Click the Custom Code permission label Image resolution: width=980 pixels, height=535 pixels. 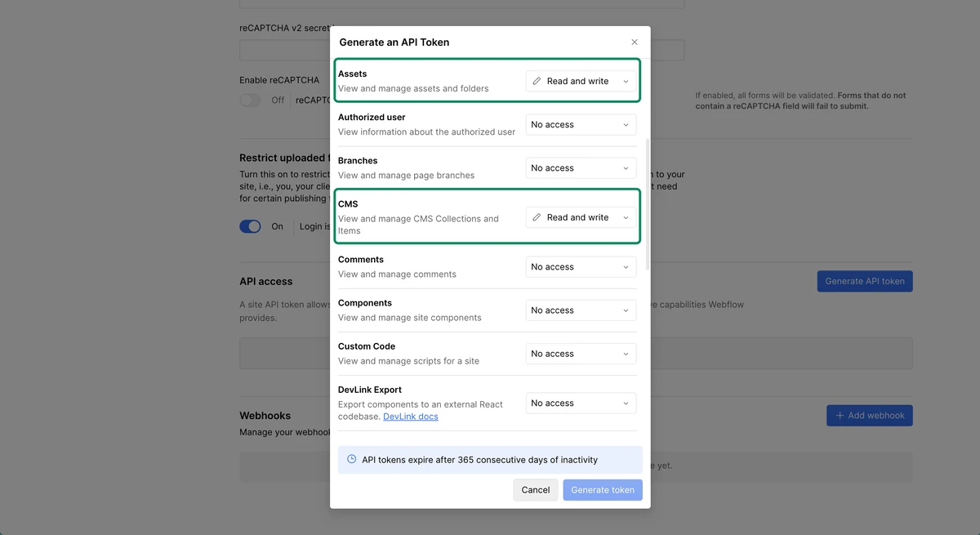coord(367,346)
